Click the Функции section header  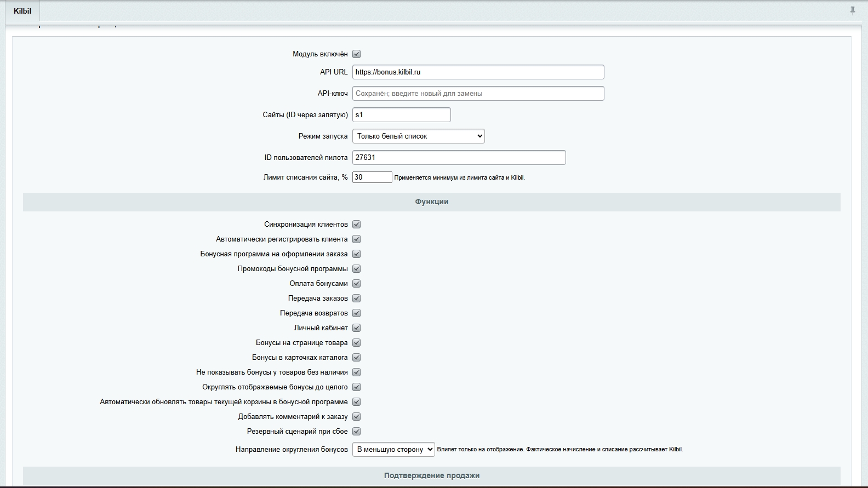[x=432, y=202]
